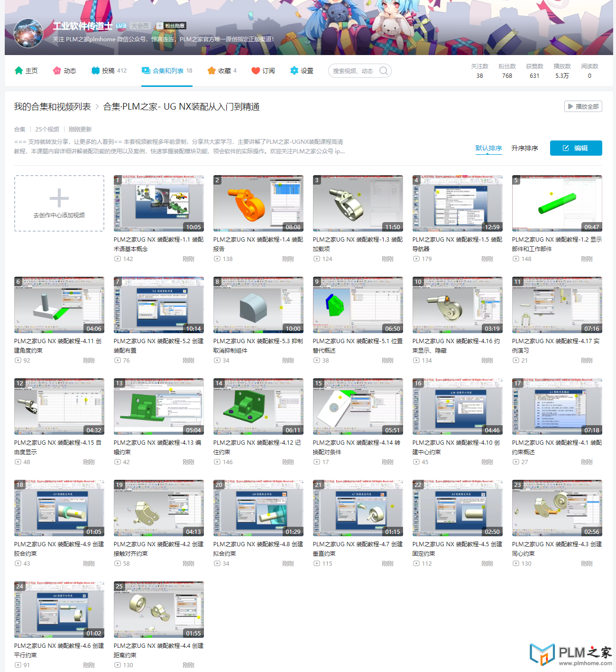Open video thumbnail 4.12 记住约束
Image resolution: width=616 pixels, height=672 pixels.
(x=258, y=406)
